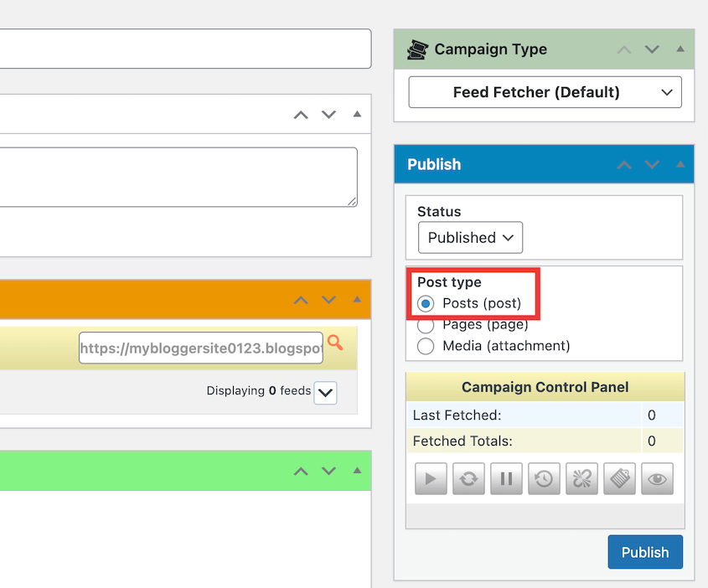Select the Pages (page) post type
The width and height of the screenshot is (708, 588).
point(426,326)
